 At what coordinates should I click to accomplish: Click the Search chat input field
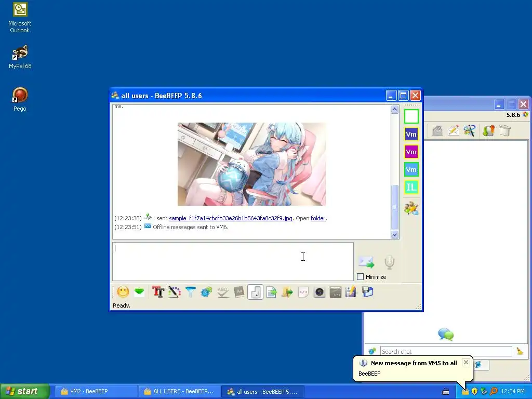(x=446, y=352)
